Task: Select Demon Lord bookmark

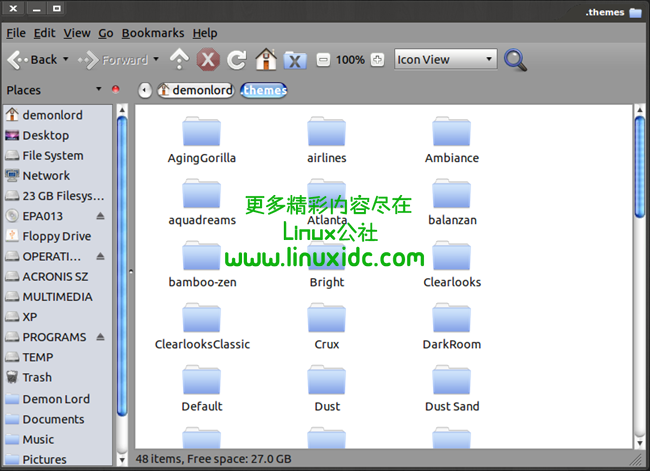Action: pyautogui.click(x=58, y=399)
